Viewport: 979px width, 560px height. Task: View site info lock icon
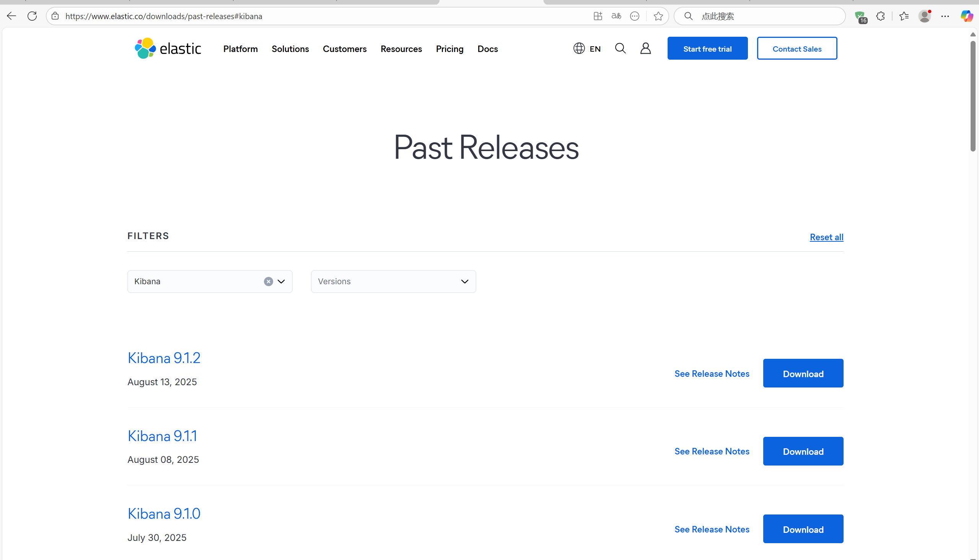click(x=55, y=16)
